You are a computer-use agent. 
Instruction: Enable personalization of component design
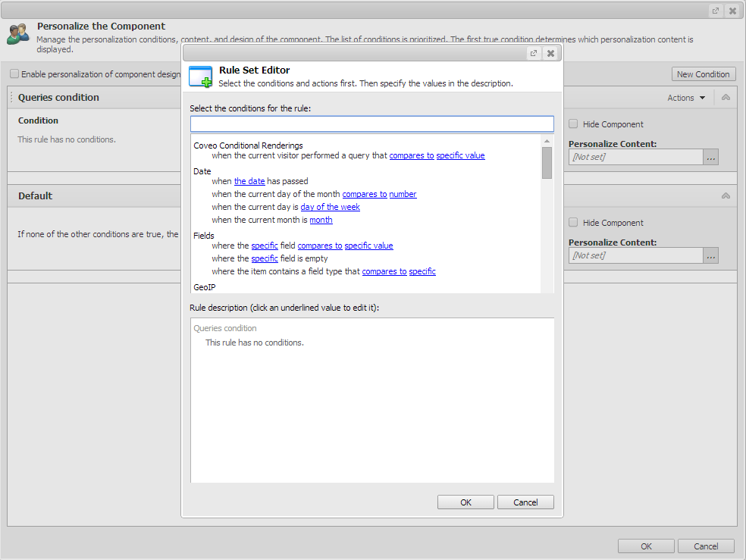tap(14, 74)
